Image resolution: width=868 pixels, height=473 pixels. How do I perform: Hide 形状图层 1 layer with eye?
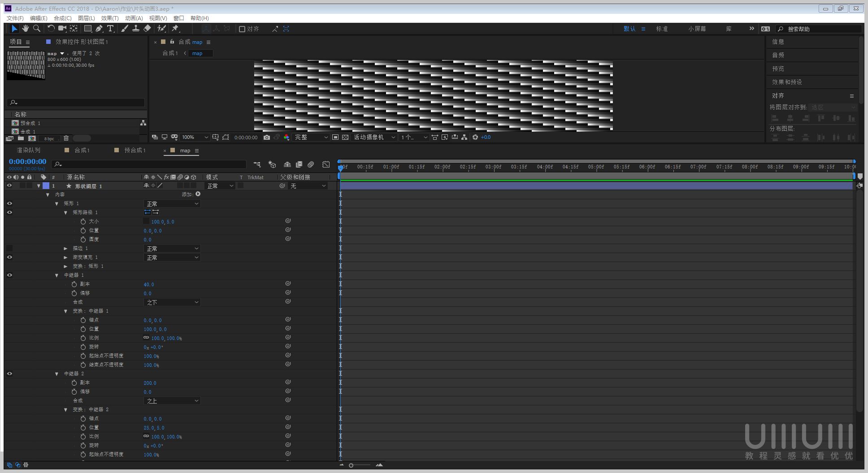tap(9, 185)
